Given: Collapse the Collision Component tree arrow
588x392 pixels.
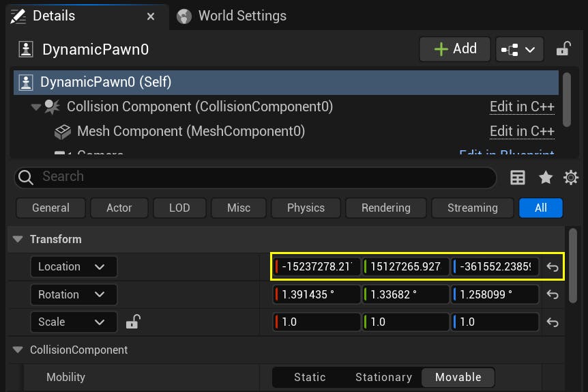Looking at the screenshot, I should pos(36,107).
